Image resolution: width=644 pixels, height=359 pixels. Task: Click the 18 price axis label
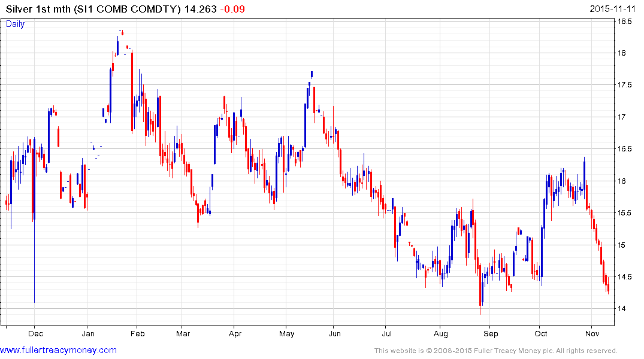click(x=622, y=53)
